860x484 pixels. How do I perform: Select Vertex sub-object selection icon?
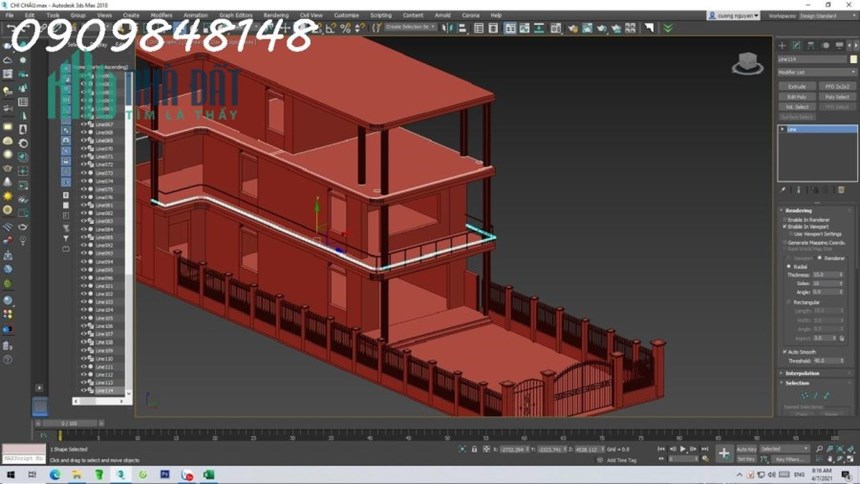coord(805,396)
